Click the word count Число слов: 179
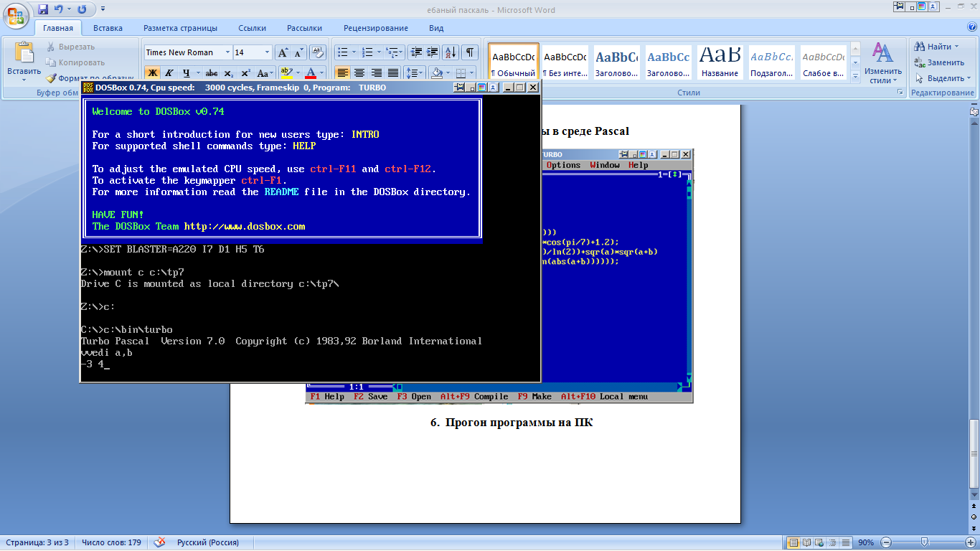Image resolution: width=980 pixels, height=551 pixels. (111, 542)
